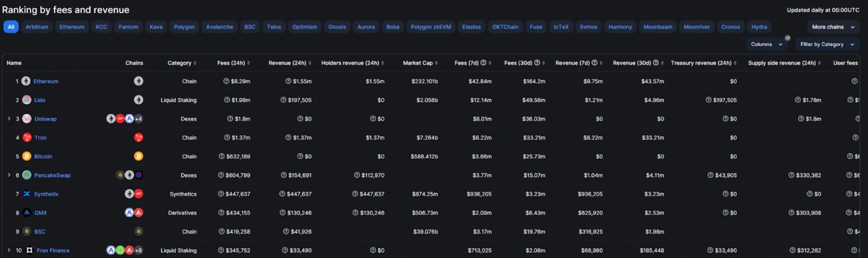This screenshot has width=868, height=258.
Task: Click the Tron protocol logo icon
Action: [27, 137]
